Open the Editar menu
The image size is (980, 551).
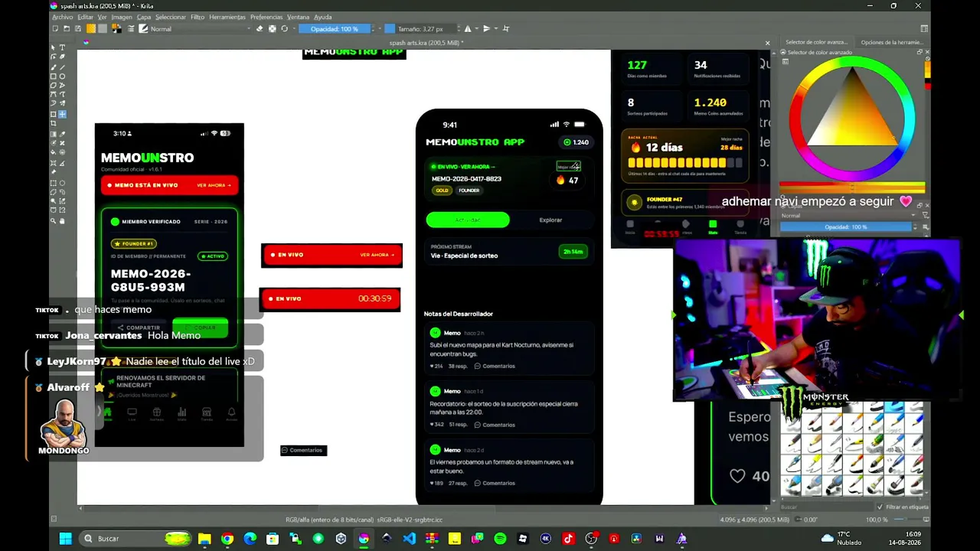(x=85, y=17)
